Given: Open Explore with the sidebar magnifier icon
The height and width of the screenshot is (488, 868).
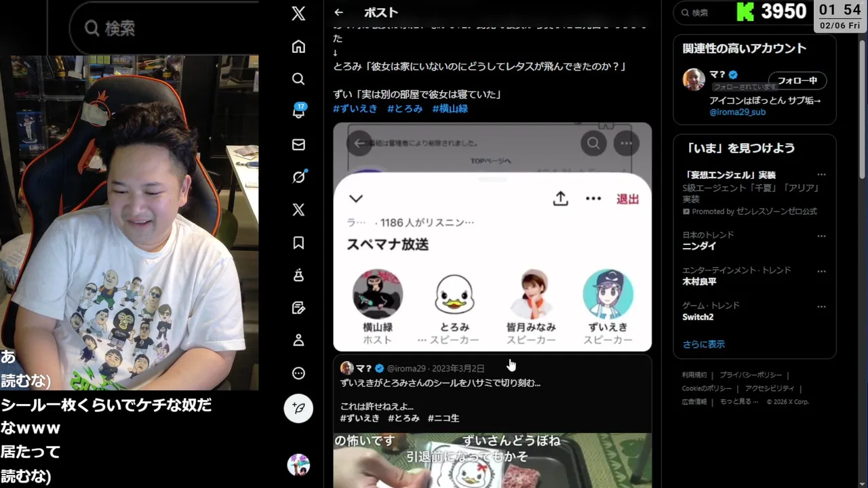Looking at the screenshot, I should pos(298,79).
